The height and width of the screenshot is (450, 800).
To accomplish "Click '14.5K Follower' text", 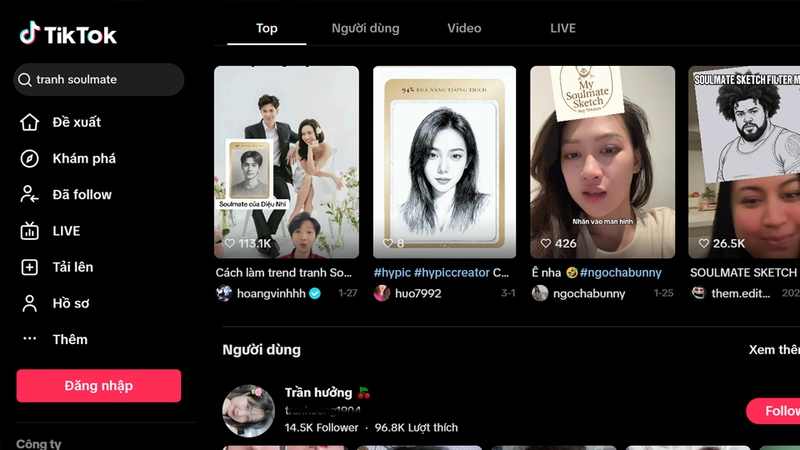I will 321,428.
